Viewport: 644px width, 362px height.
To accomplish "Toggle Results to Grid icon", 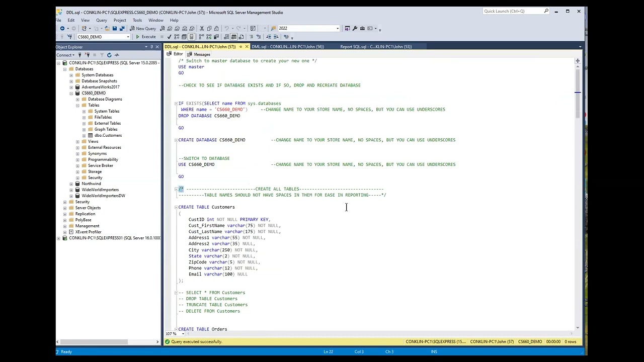I will (234, 37).
